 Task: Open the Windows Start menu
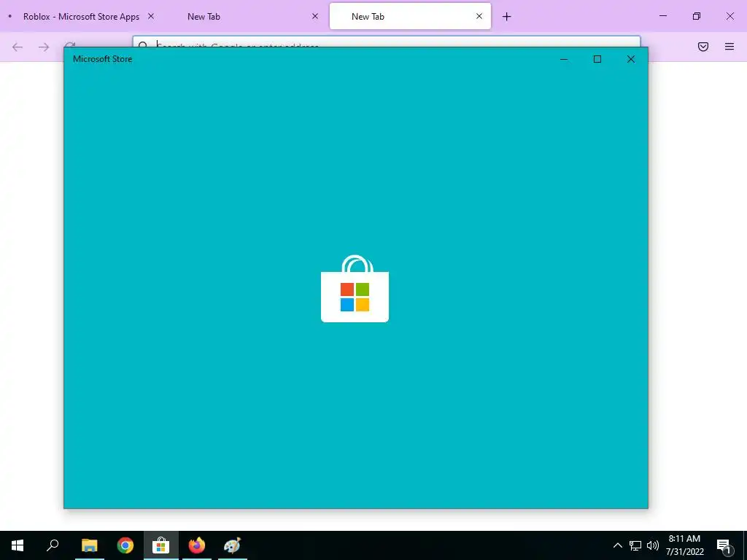coord(18,545)
